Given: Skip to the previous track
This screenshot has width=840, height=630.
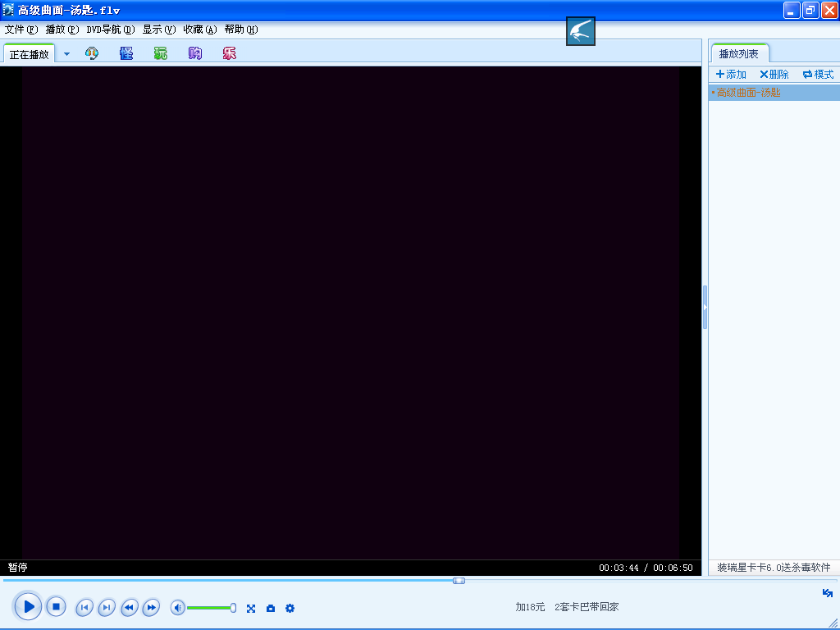Looking at the screenshot, I should pos(84,607).
